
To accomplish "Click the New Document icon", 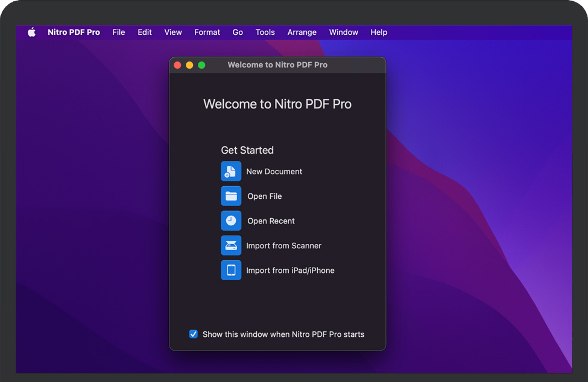I will pos(231,172).
